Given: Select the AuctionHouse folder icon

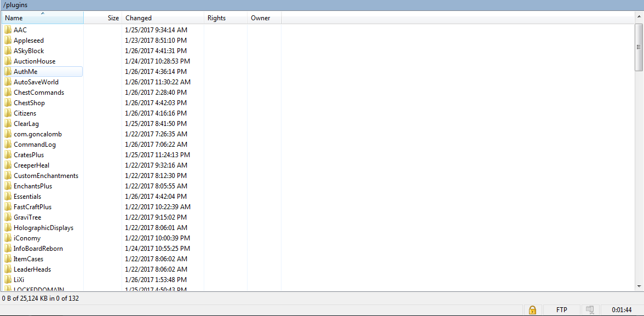Looking at the screenshot, I should 8,61.
